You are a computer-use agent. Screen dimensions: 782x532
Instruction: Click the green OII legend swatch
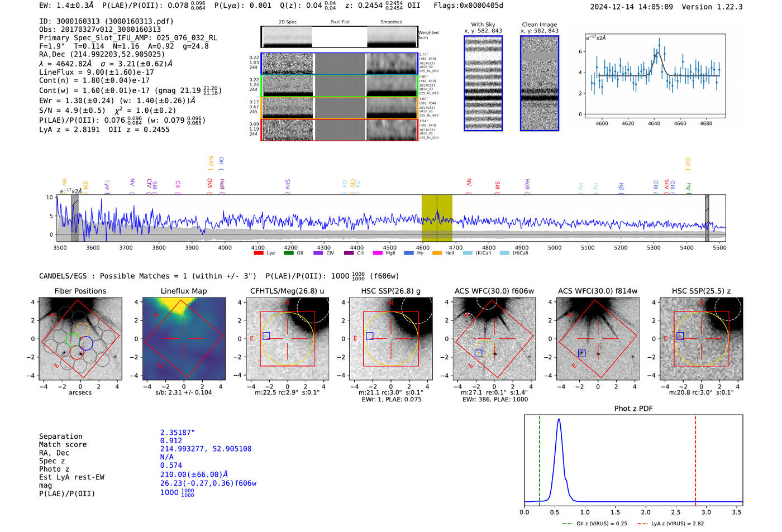point(288,253)
